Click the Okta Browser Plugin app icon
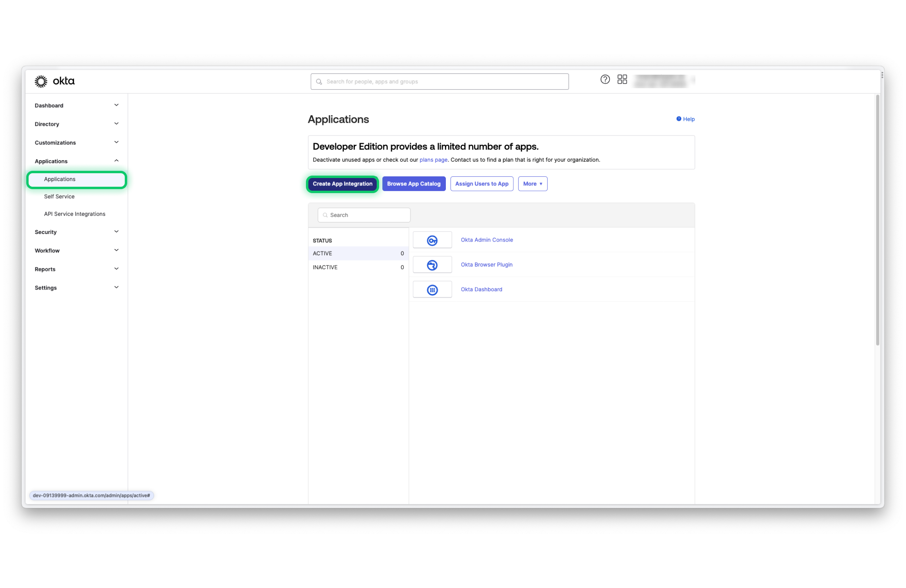This screenshot has height=588, width=906. click(x=432, y=265)
